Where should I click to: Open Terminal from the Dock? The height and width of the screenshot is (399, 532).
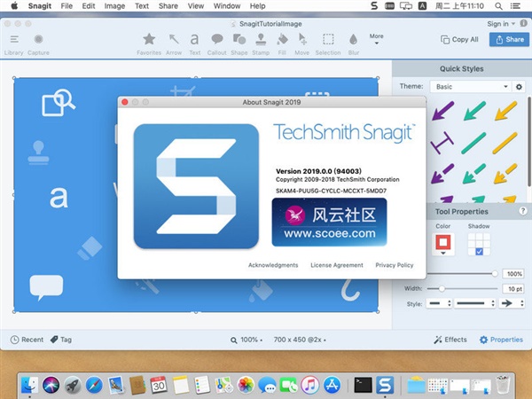[363, 385]
